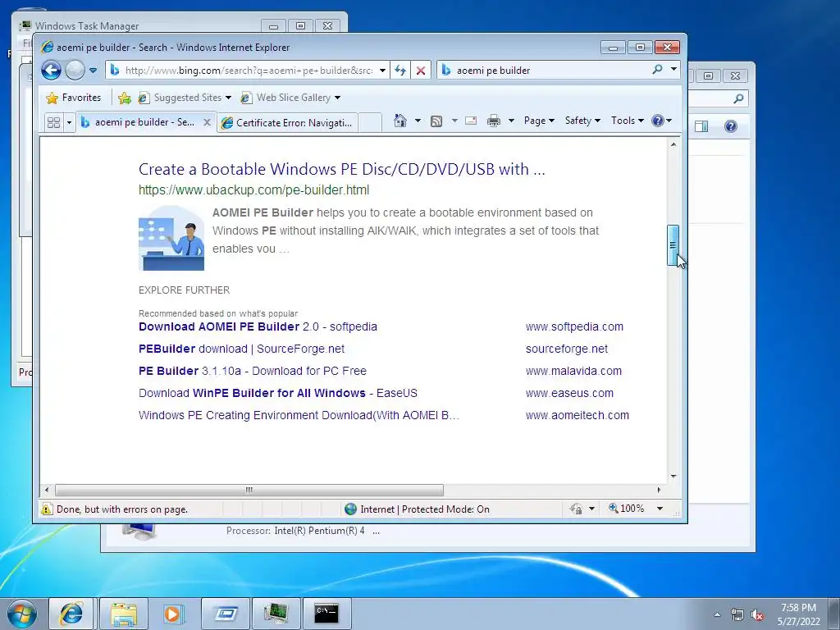Expand the tab list dropdown arrow
Image resolution: width=840 pixels, height=630 pixels.
69,123
